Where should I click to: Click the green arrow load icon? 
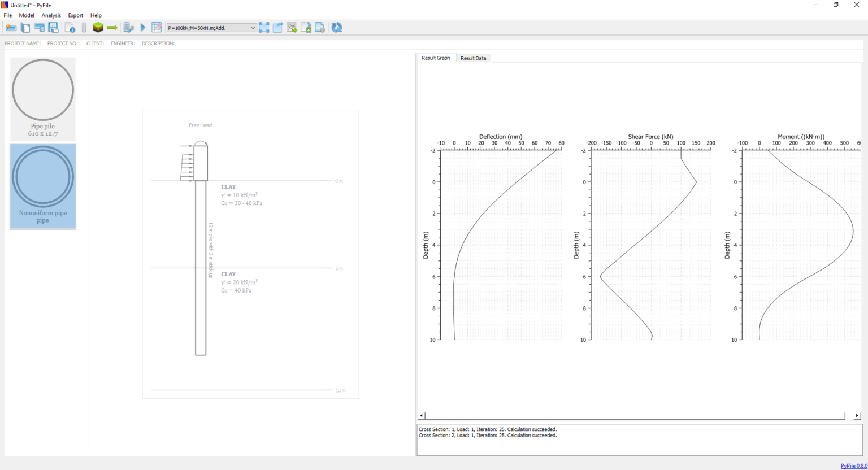coord(112,28)
